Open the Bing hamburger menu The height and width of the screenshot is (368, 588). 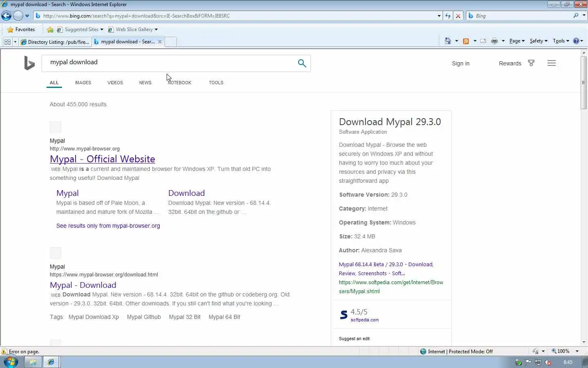[x=552, y=63]
